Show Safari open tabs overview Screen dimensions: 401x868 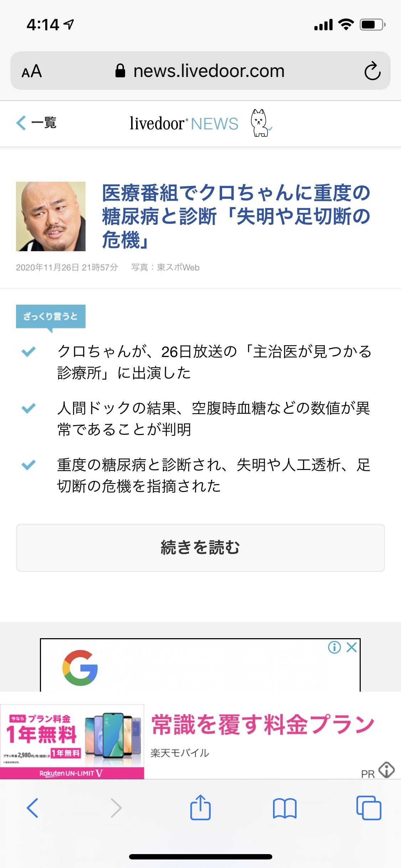[x=369, y=808]
